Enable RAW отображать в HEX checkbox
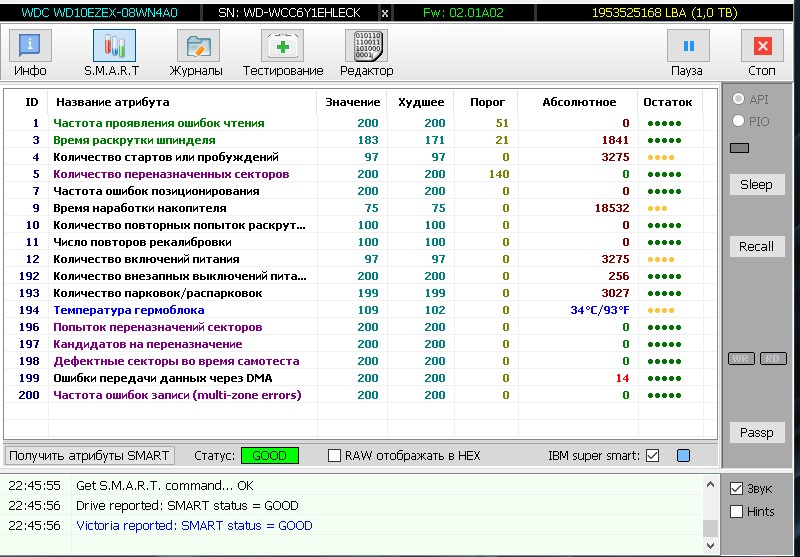Image resolution: width=800 pixels, height=557 pixels. (x=335, y=456)
